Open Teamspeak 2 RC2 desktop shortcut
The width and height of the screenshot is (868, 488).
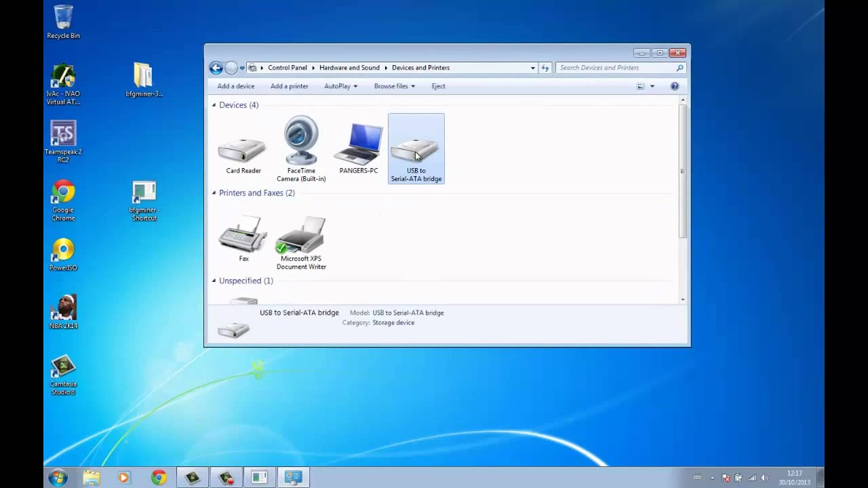63,142
